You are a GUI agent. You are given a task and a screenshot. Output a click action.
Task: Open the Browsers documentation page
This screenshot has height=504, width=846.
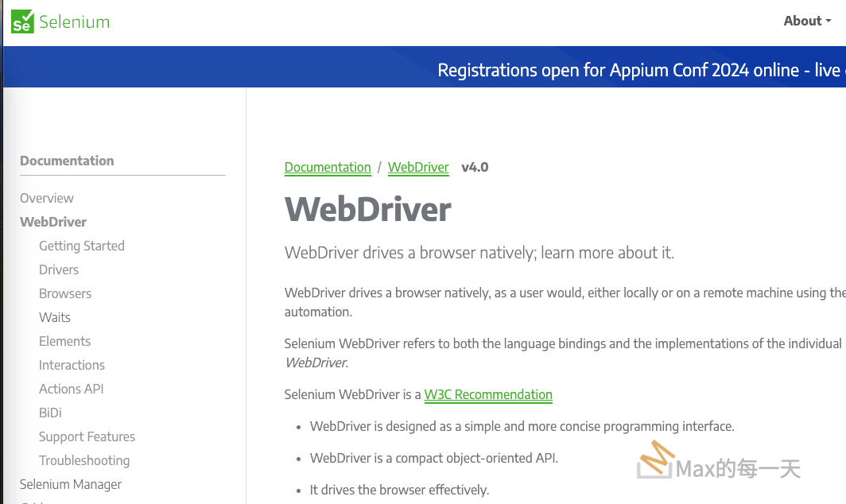(x=65, y=293)
